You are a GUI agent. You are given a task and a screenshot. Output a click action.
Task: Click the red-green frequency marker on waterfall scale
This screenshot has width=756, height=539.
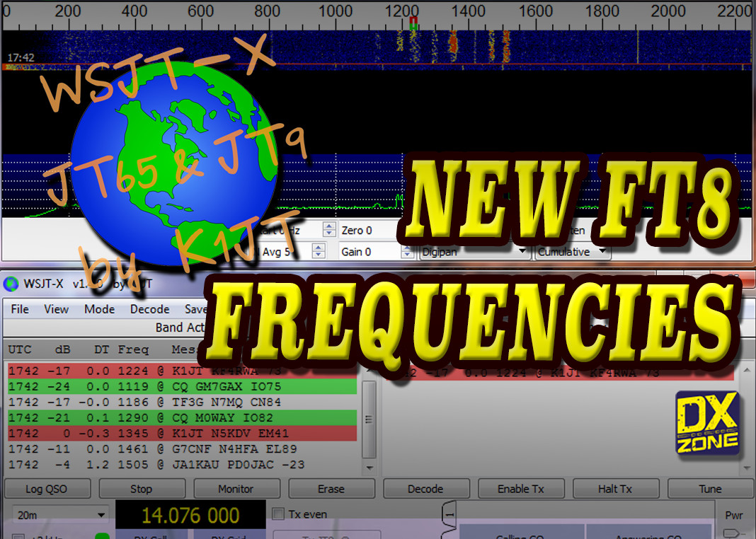click(413, 23)
